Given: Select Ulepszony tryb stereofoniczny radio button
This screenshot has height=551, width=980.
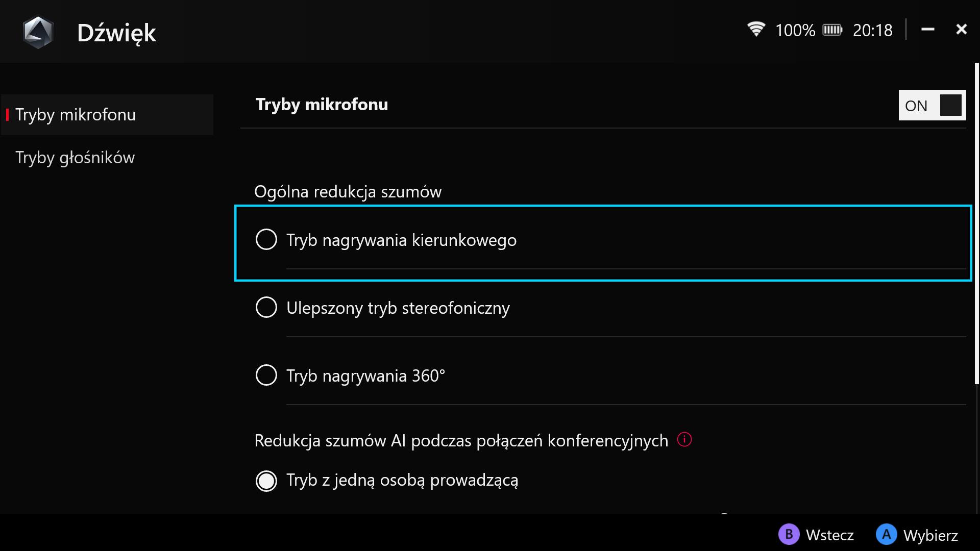Looking at the screenshot, I should tap(266, 307).
